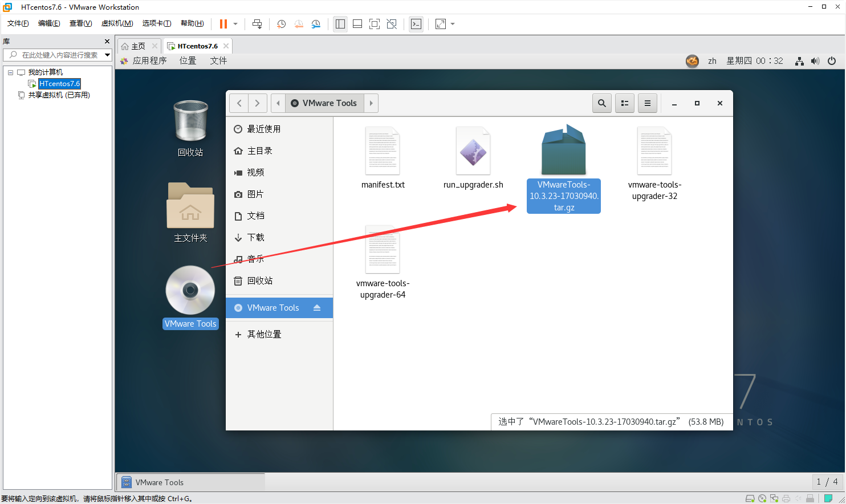Click the path bar right arrow
The width and height of the screenshot is (846, 504).
pos(371,103)
